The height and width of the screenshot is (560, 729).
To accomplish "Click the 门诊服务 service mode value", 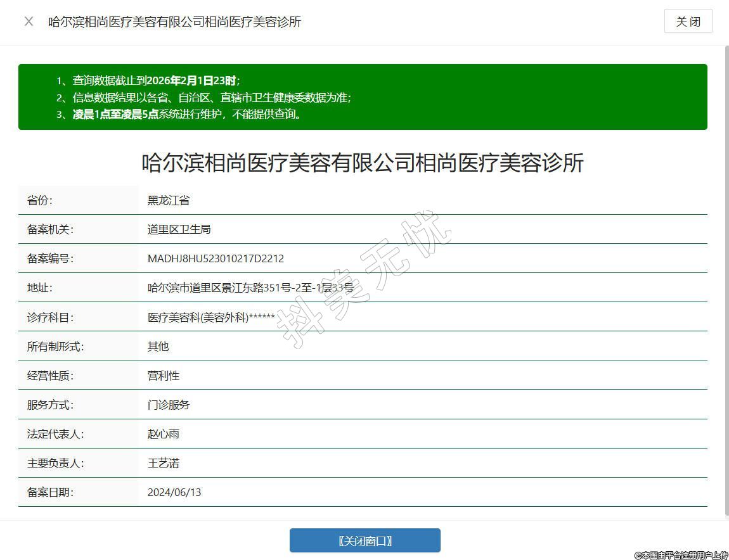I will click(169, 405).
